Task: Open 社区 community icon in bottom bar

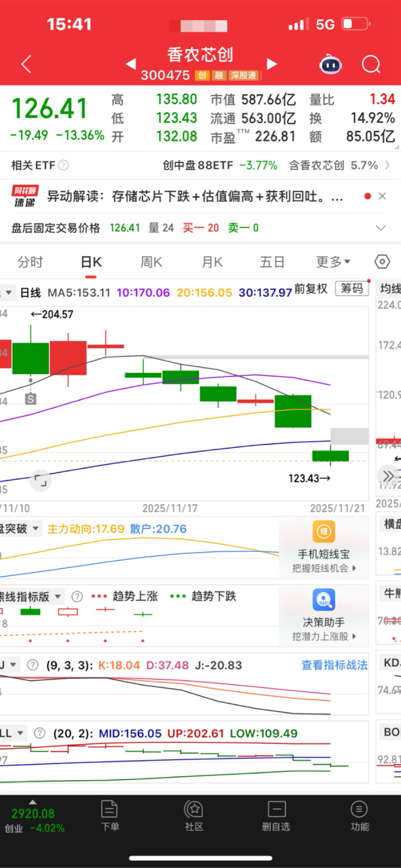Action: click(x=194, y=815)
